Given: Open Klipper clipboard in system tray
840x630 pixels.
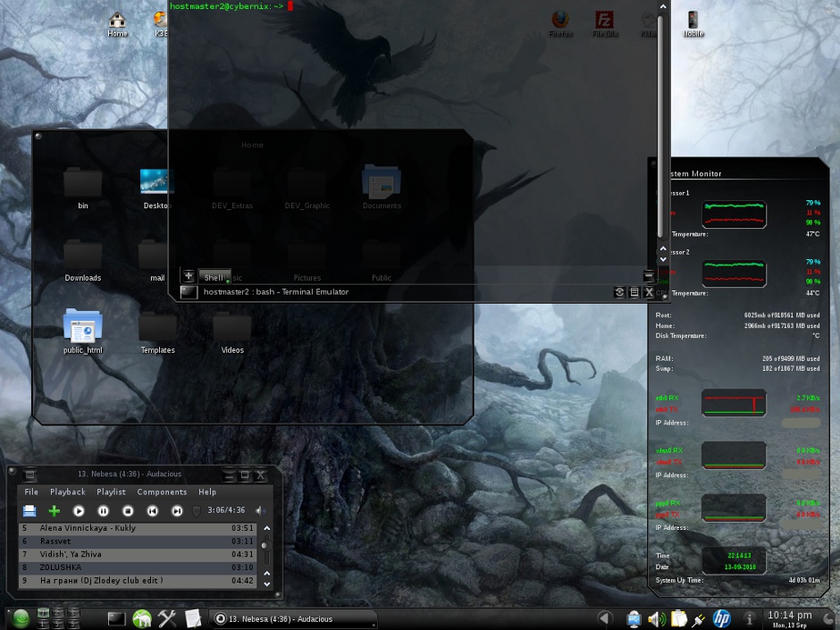Looking at the screenshot, I should pos(678,618).
